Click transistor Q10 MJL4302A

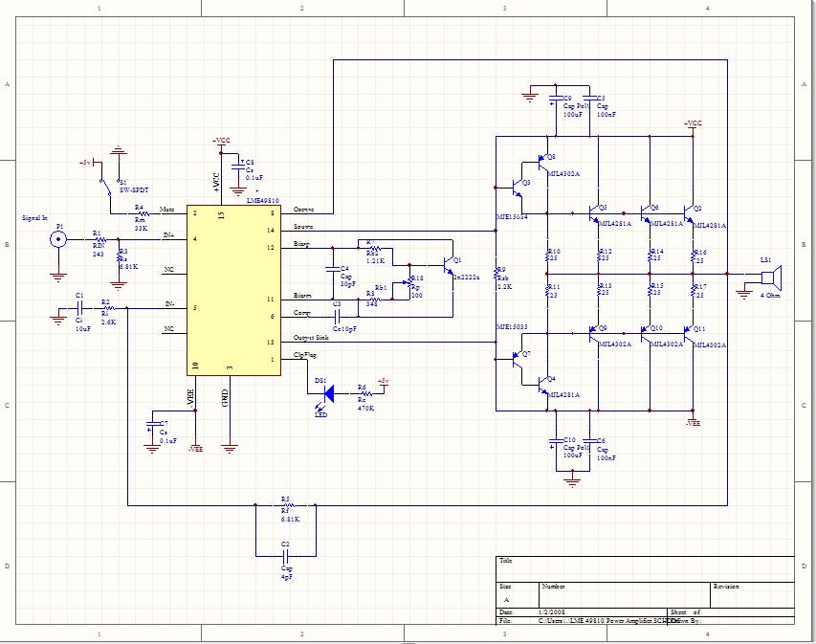(646, 334)
